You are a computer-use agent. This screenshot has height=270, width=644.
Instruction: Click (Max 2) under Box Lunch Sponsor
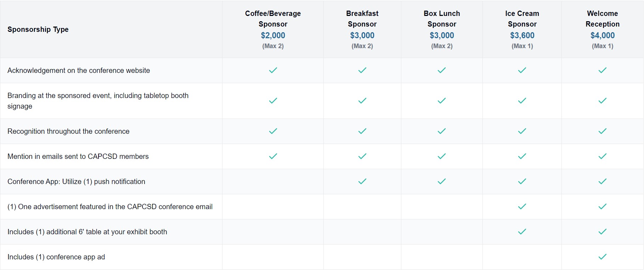[x=442, y=46]
